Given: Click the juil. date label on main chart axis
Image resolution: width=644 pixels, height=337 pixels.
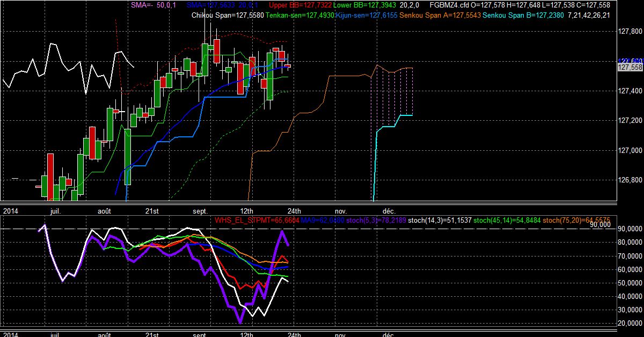Looking at the screenshot, I should [x=55, y=211].
